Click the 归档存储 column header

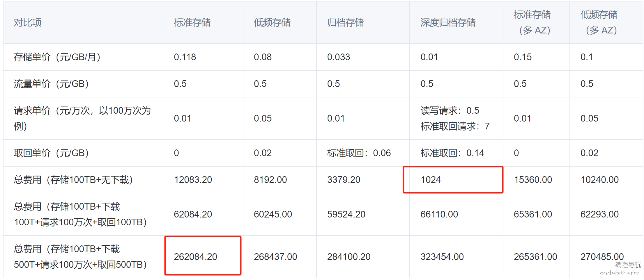pos(345,22)
